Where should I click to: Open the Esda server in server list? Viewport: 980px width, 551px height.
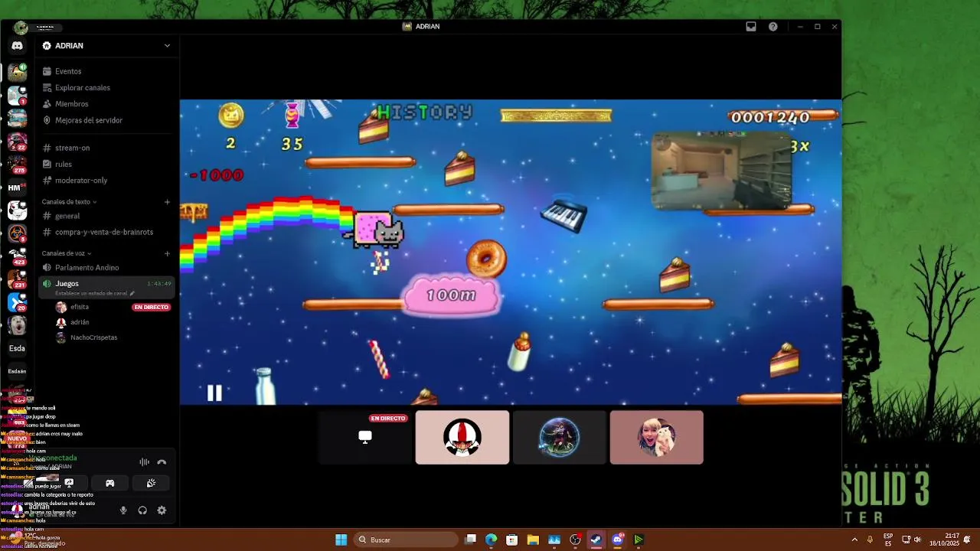[x=17, y=348]
